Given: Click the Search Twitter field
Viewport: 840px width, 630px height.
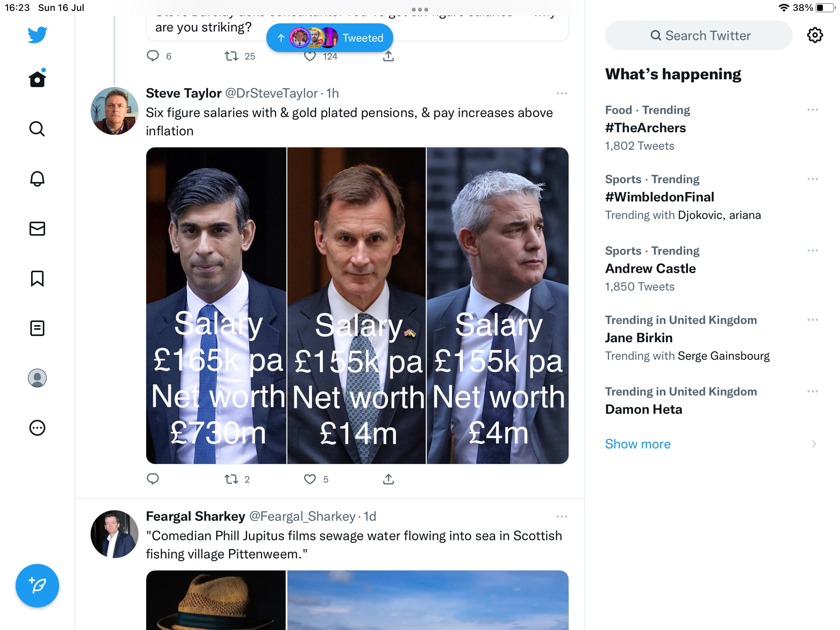Looking at the screenshot, I should pyautogui.click(x=699, y=35).
